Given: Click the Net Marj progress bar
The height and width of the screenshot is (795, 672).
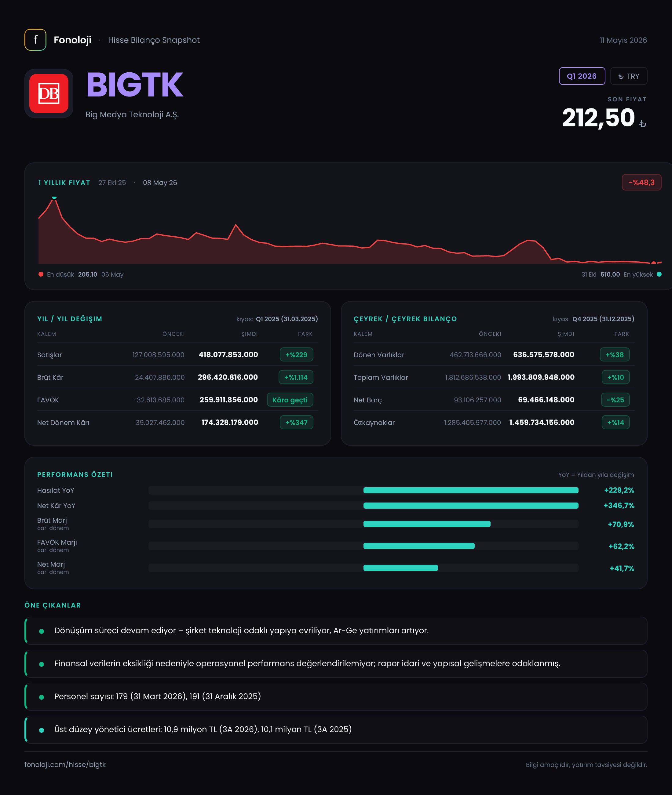Looking at the screenshot, I should 363,568.
